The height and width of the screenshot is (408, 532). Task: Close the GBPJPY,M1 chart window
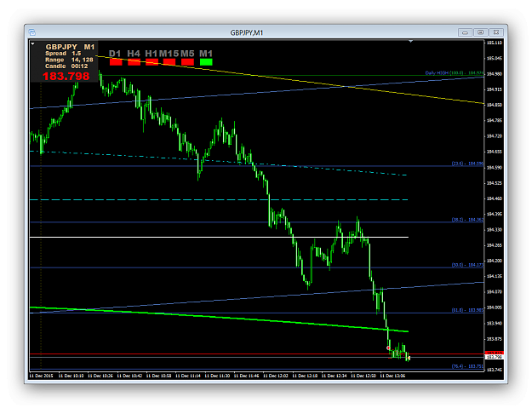[496, 32]
